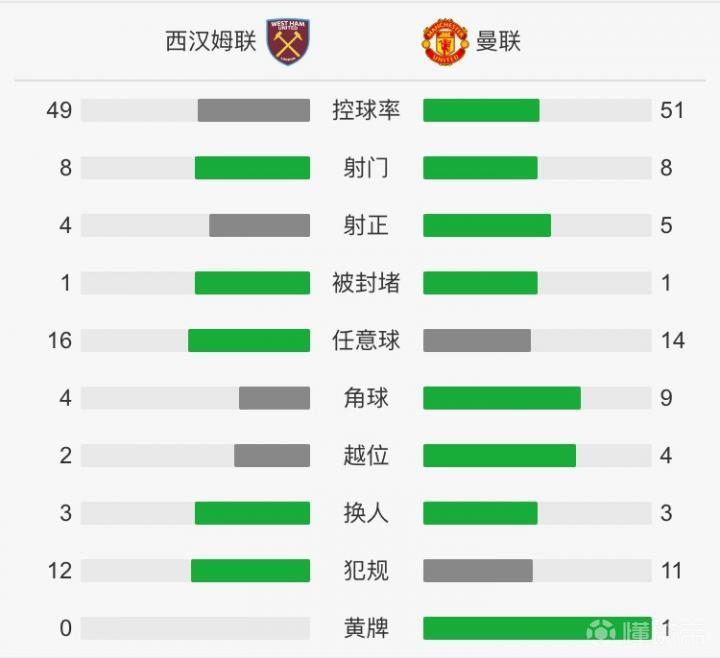720x658 pixels.
Task: Click the 射正 shots on target label
Action: pos(366,225)
